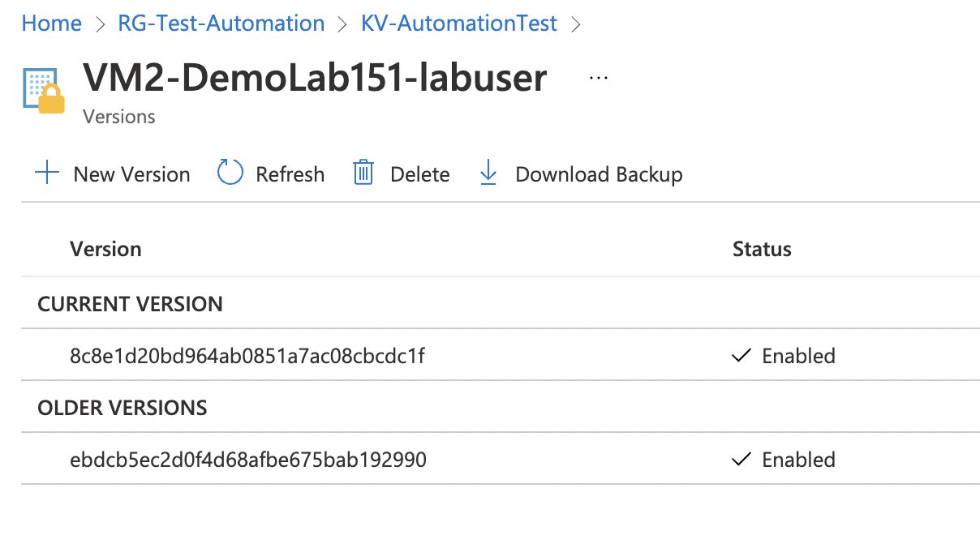Viewport: 980px width, 548px height.
Task: Open the KV-AutomationTest breadcrumb link
Action: (458, 24)
